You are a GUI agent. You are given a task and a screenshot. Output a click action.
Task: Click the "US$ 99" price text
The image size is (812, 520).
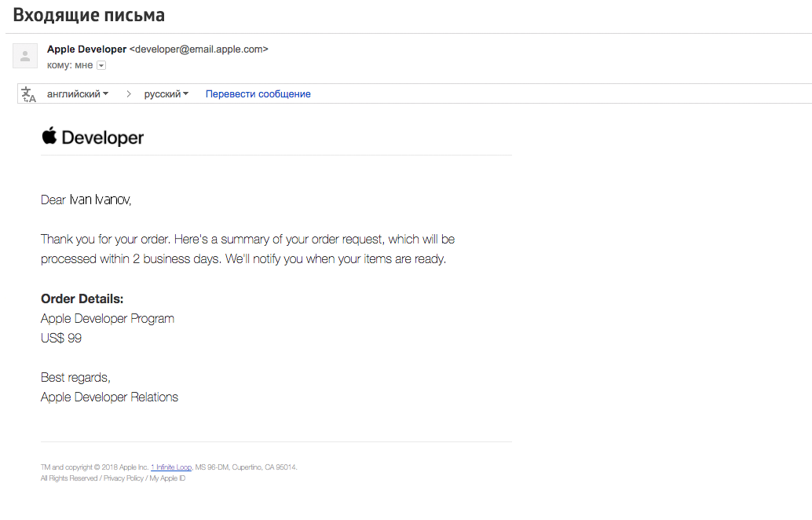tap(61, 339)
